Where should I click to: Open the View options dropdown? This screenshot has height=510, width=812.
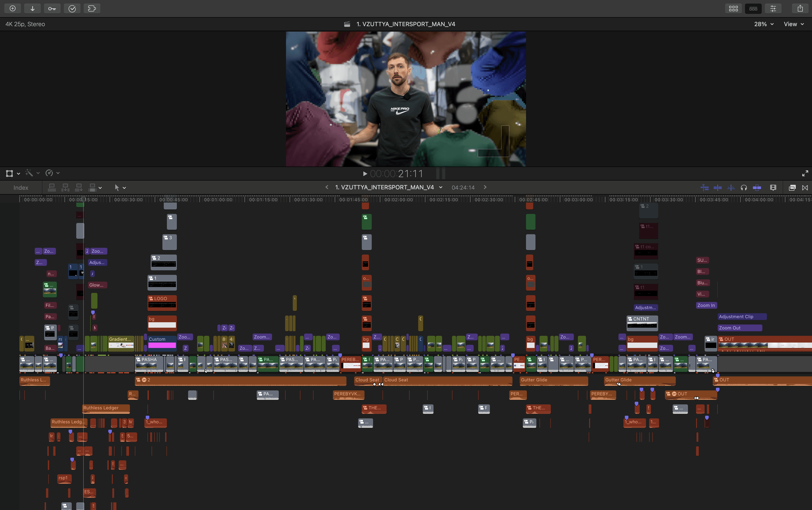click(x=794, y=24)
